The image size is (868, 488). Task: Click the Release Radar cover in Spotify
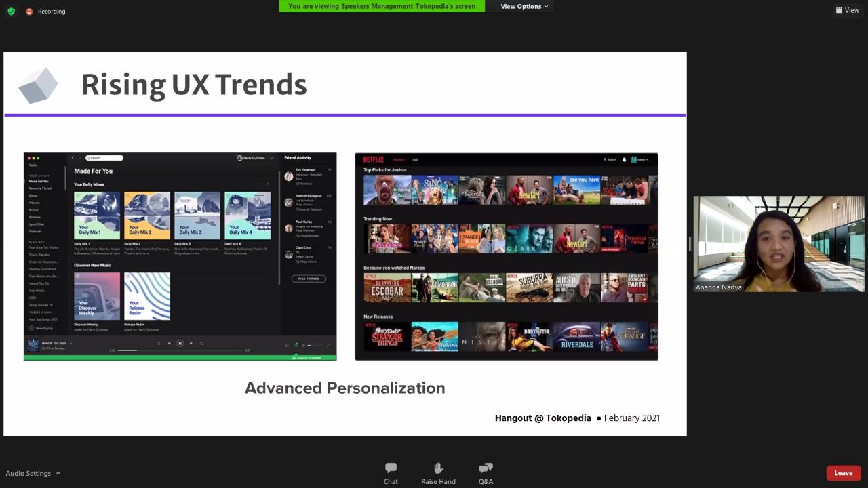tap(147, 296)
